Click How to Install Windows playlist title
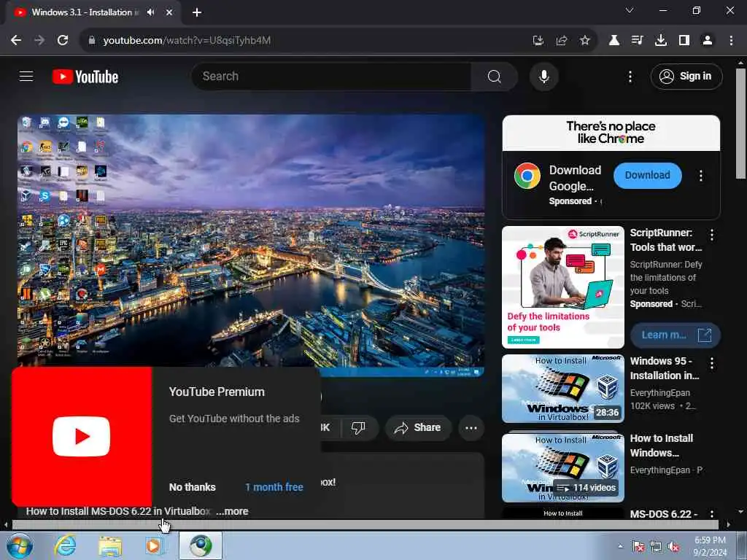This screenshot has width=747, height=560. pos(662,446)
